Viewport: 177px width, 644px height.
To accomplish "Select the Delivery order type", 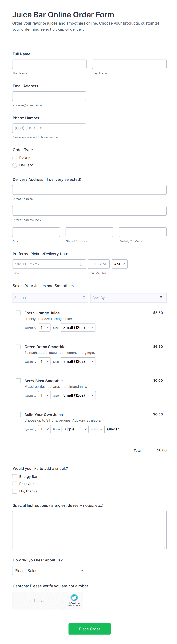I will coord(15,165).
